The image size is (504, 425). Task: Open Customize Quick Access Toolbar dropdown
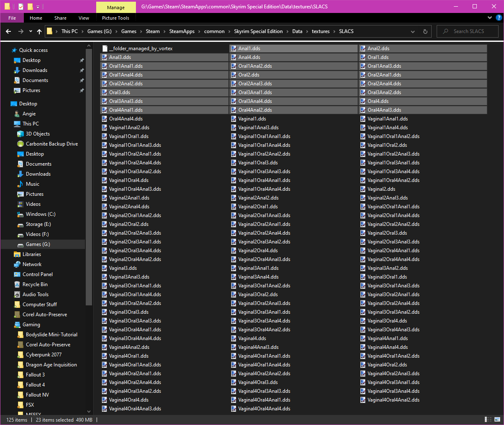coord(38,7)
